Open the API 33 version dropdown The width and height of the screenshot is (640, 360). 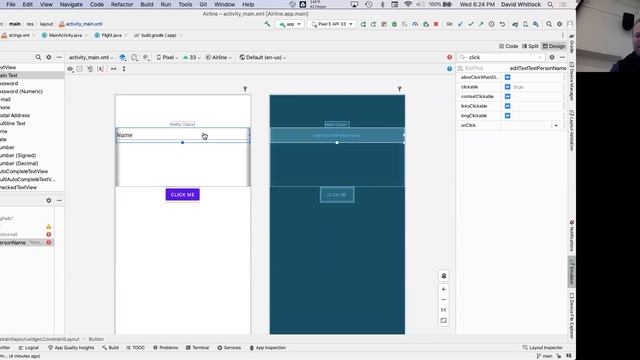coord(191,58)
